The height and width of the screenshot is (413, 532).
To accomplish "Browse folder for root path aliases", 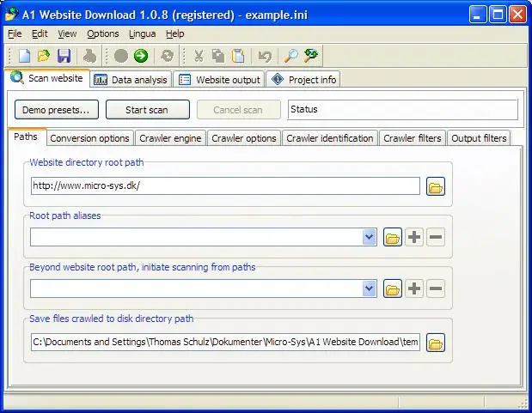I will tap(393, 237).
